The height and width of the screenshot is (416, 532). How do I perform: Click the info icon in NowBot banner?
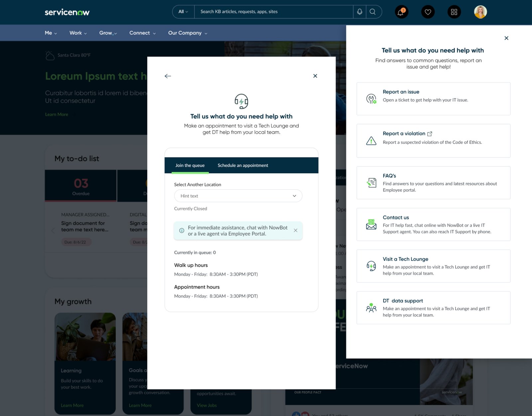click(182, 230)
